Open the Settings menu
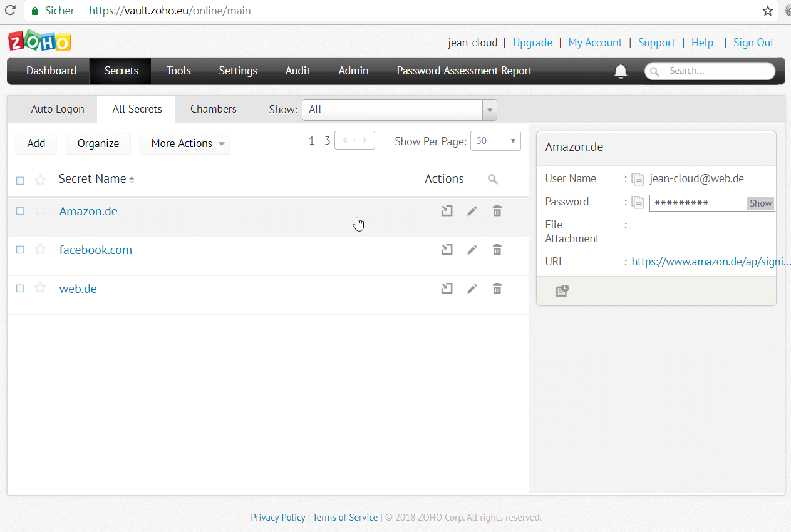This screenshot has height=532, width=791. tap(238, 71)
